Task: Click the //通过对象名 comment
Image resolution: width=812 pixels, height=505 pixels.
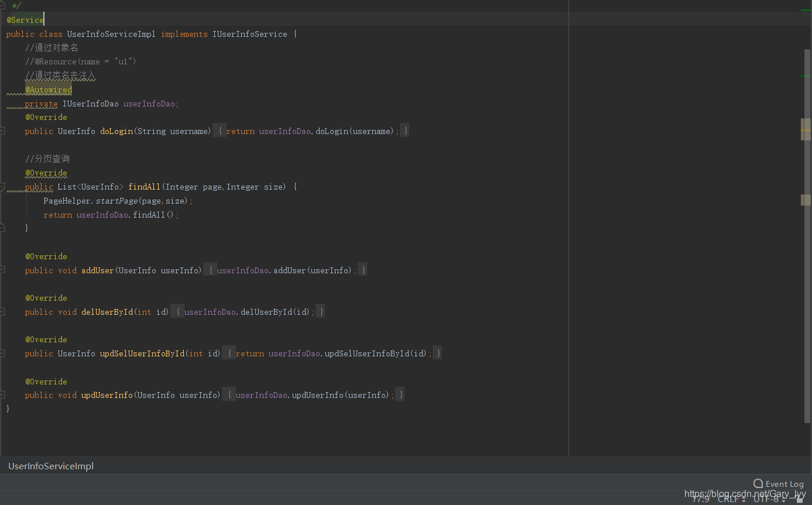Action: coord(52,47)
